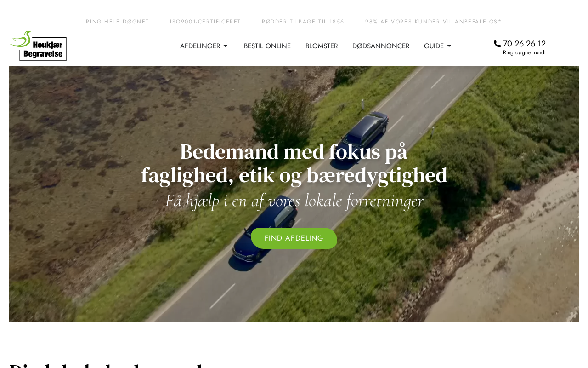
Task: Click the green bird logo emblem
Action: click(x=21, y=39)
